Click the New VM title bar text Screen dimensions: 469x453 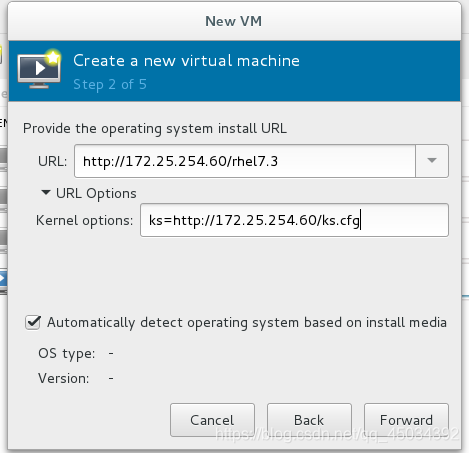[233, 21]
